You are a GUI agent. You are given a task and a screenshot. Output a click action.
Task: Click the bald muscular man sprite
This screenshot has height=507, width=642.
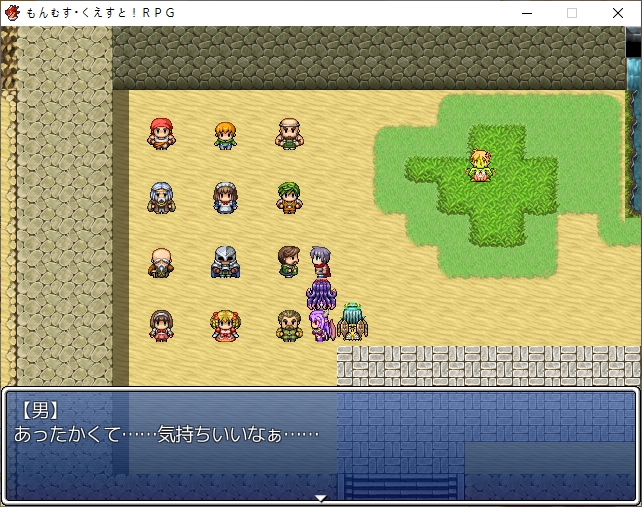[289, 134]
